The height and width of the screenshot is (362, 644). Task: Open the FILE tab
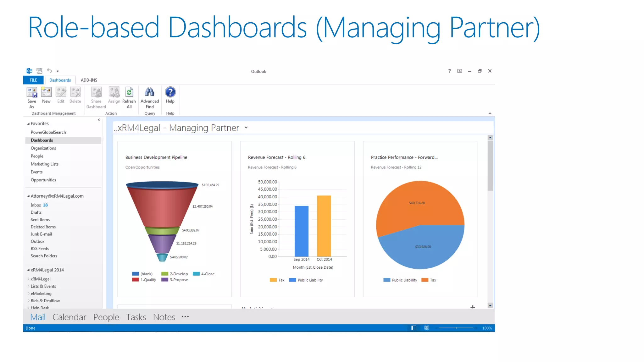coord(33,80)
